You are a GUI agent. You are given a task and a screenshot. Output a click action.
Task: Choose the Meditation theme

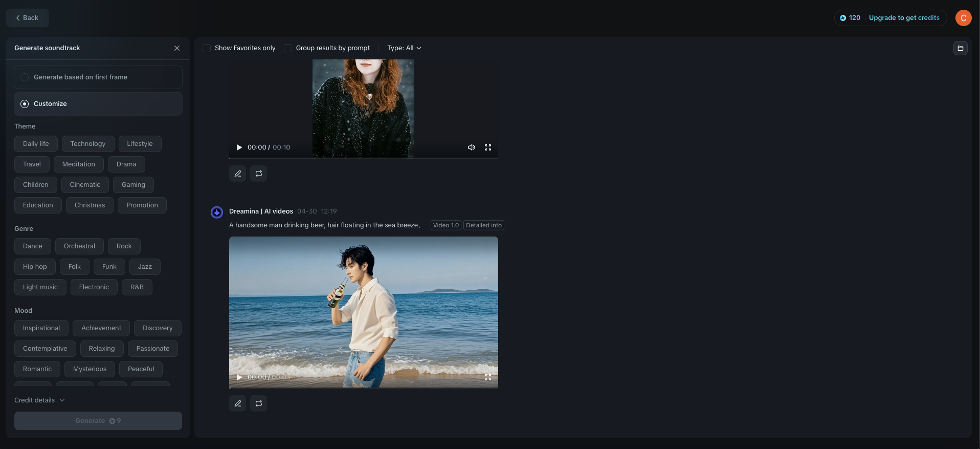(79, 164)
